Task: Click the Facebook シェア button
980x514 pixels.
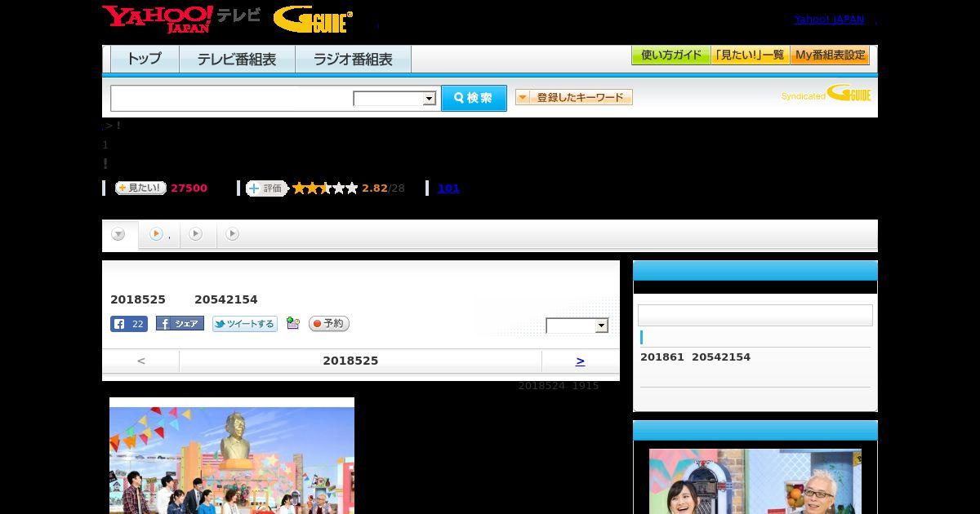Action: (x=180, y=324)
